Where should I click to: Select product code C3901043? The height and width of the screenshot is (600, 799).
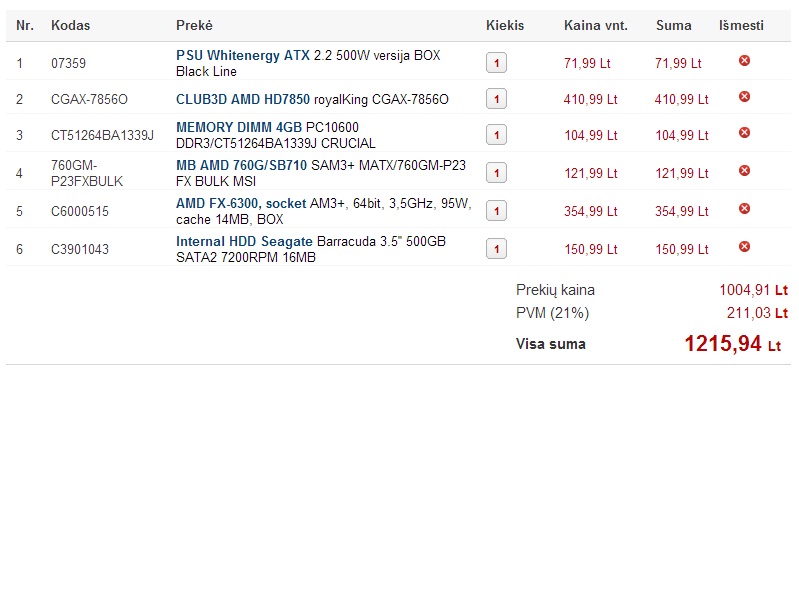[80, 249]
